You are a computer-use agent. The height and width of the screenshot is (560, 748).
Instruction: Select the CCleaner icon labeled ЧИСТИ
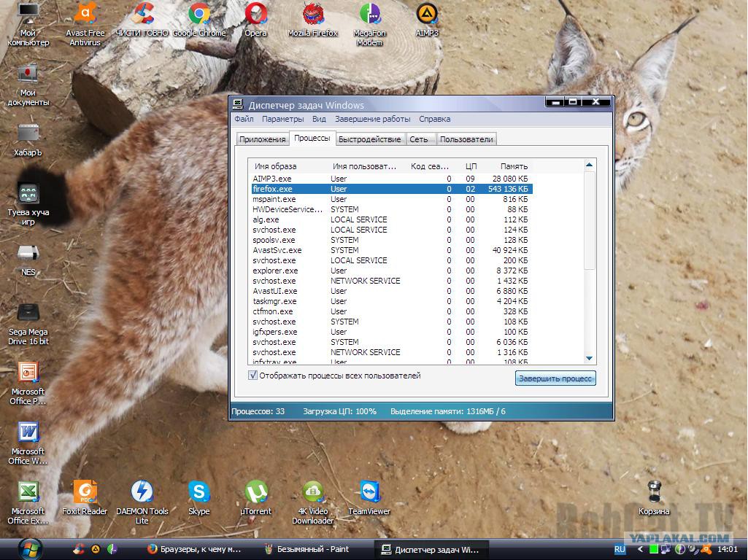click(142, 20)
